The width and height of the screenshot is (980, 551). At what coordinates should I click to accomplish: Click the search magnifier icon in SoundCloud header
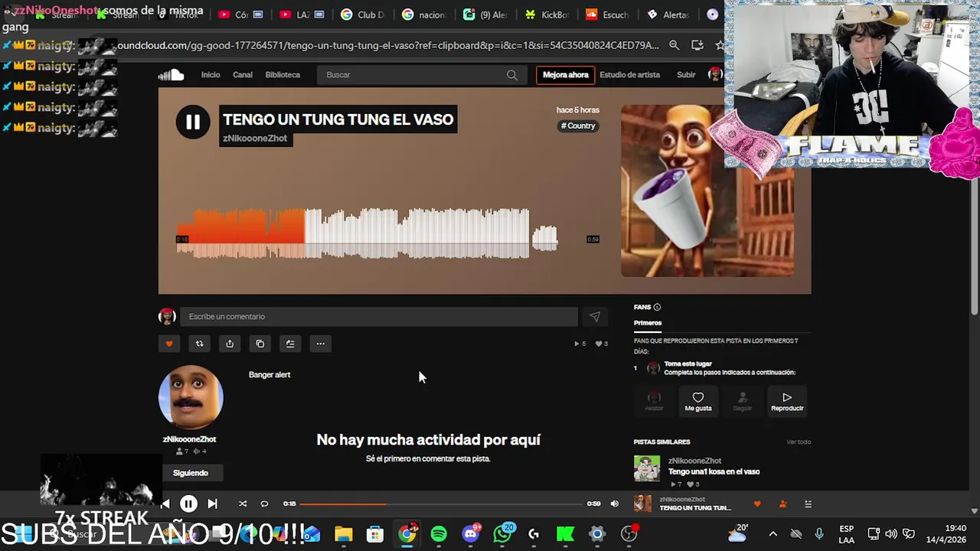(x=512, y=75)
